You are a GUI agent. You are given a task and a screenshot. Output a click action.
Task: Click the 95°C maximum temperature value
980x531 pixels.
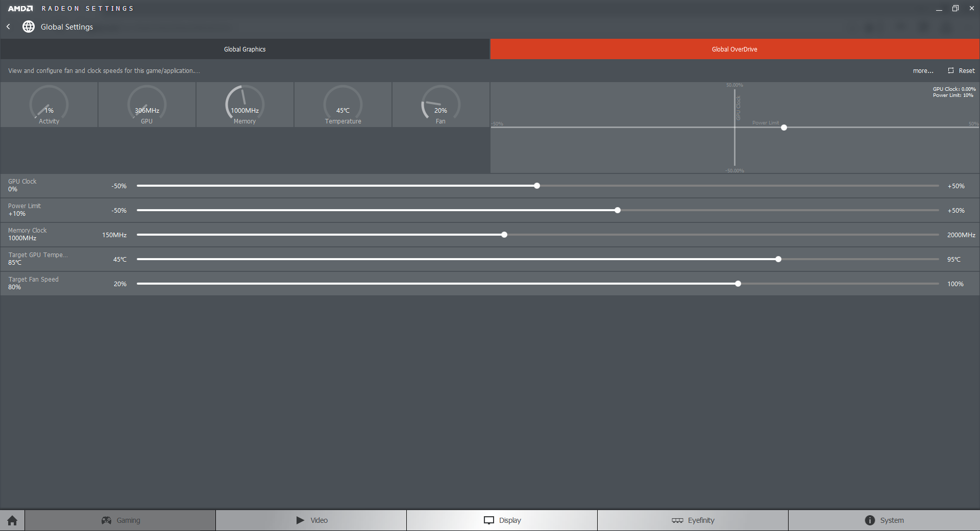pos(954,260)
